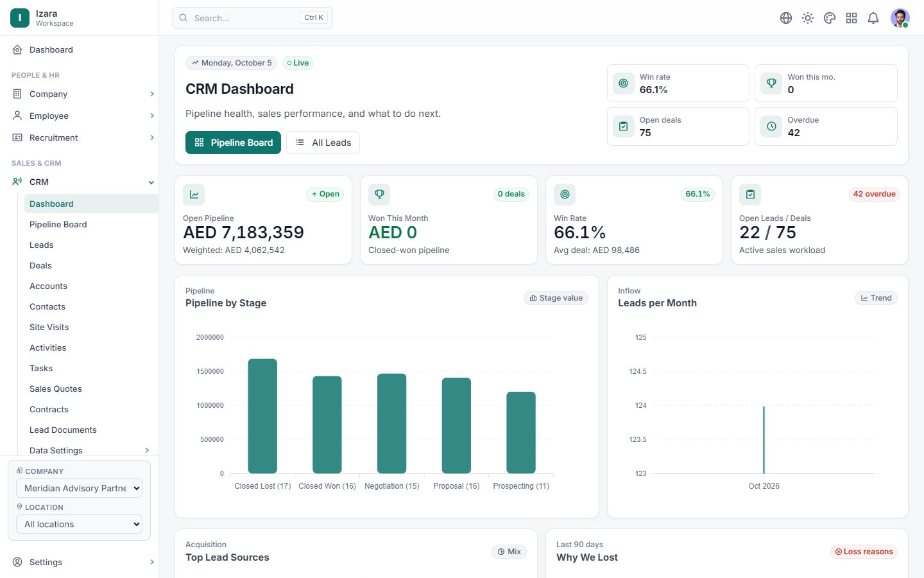Click the Prospecting bar in chart

[521, 433]
